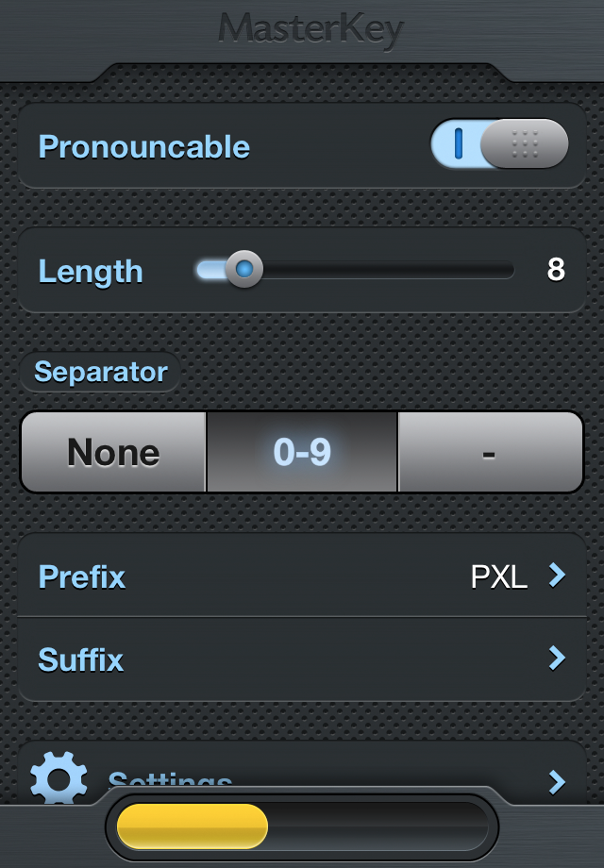
Task: Click the PXL prefix value
Action: [x=499, y=576]
